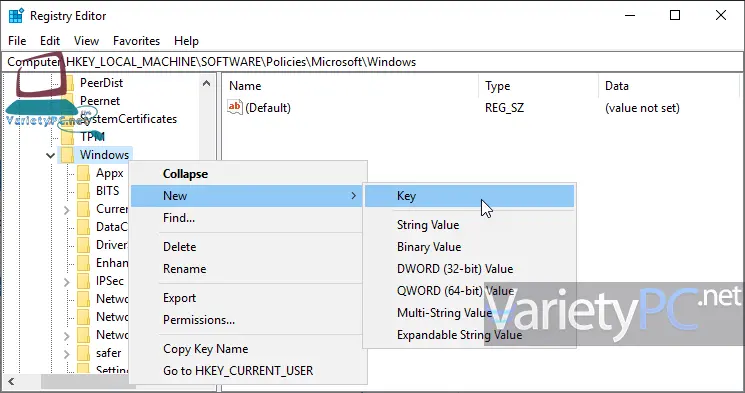Click the REG_SZ type cell
The width and height of the screenshot is (745, 393).
click(x=504, y=108)
